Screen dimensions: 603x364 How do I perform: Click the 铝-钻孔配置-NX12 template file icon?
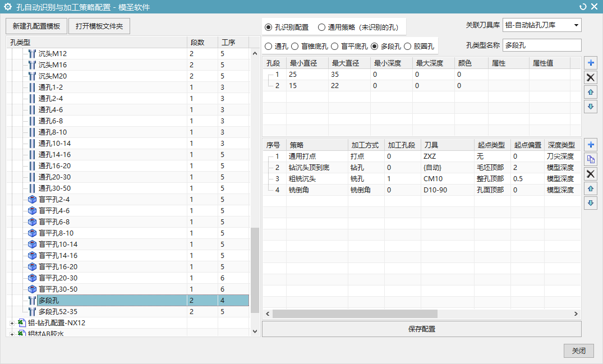(x=22, y=323)
